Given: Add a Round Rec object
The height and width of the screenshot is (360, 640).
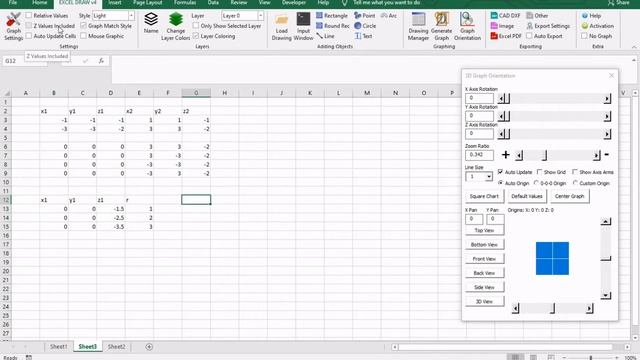Looking at the screenshot, I should (333, 26).
